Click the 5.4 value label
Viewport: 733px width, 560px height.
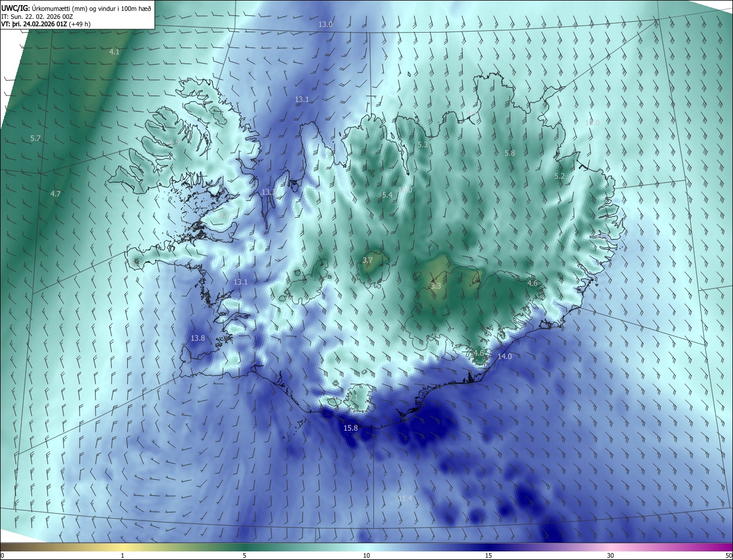click(387, 195)
